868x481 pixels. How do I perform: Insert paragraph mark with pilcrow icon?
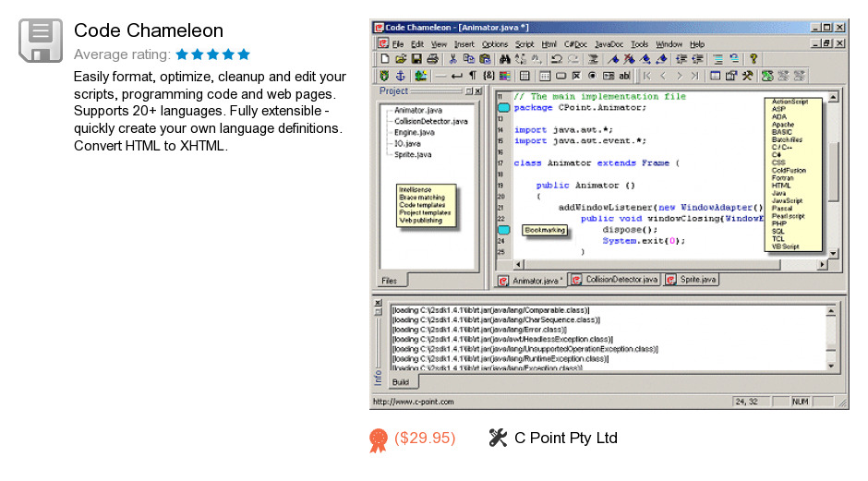pos(472,76)
